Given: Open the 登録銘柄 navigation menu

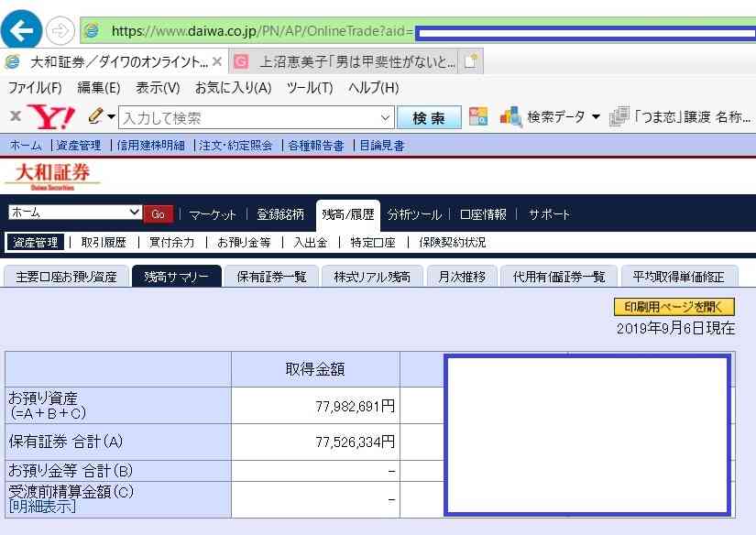Looking at the screenshot, I should [x=280, y=214].
